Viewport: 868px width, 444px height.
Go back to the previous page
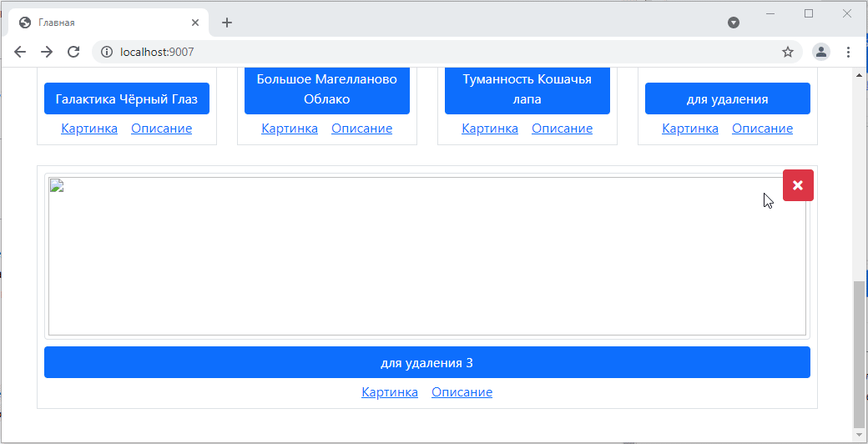pyautogui.click(x=20, y=52)
